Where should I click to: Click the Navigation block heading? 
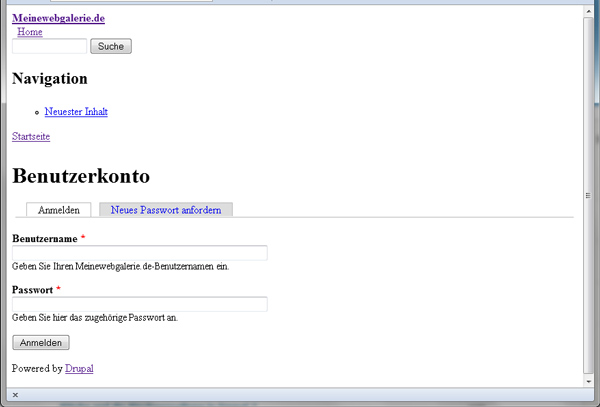tap(50, 78)
